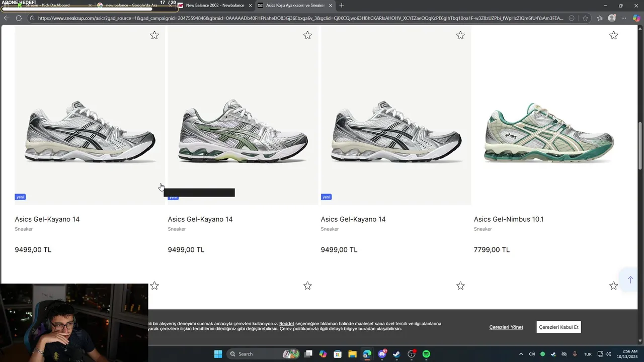Switch to the Asics Koşu Ayakkabısı tab
Viewport: 644px width, 362px height.
[295, 6]
